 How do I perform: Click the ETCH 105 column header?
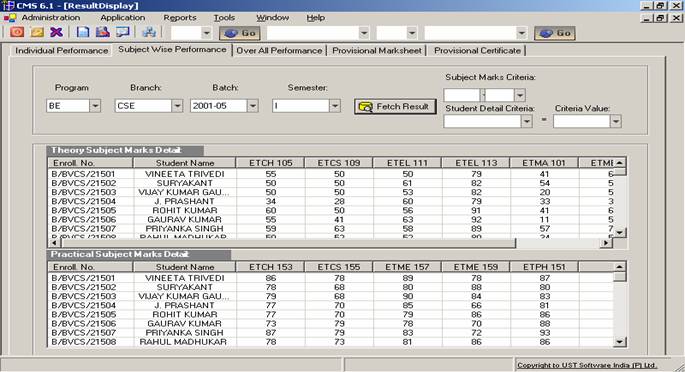click(x=270, y=163)
